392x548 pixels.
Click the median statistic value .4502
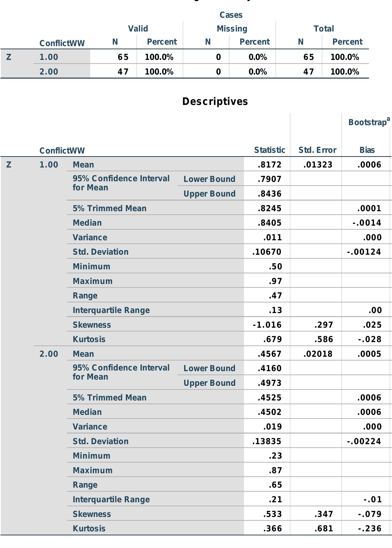269,412
